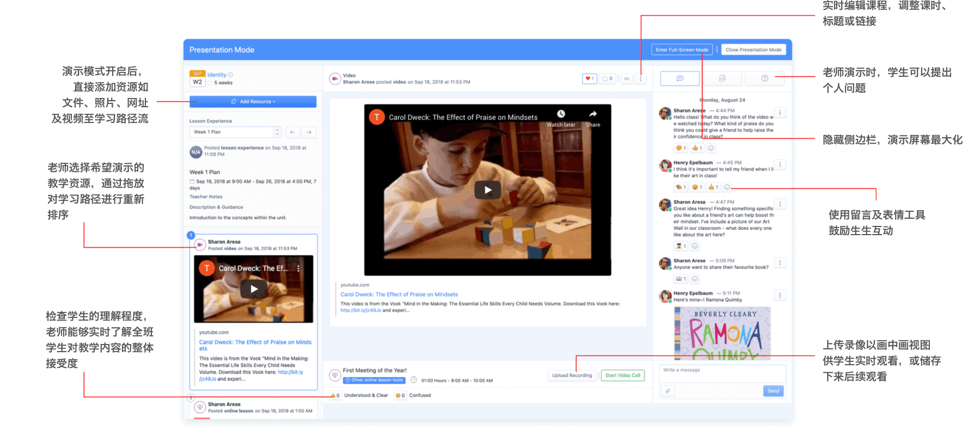Click the online lesson icon by First Meeting
The image size is (980, 436).
coord(335,376)
